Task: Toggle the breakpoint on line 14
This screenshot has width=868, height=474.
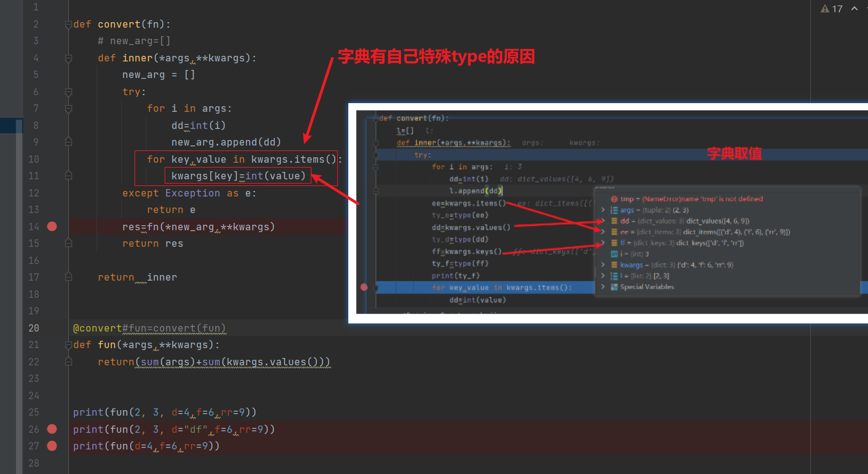Action: pyautogui.click(x=52, y=226)
